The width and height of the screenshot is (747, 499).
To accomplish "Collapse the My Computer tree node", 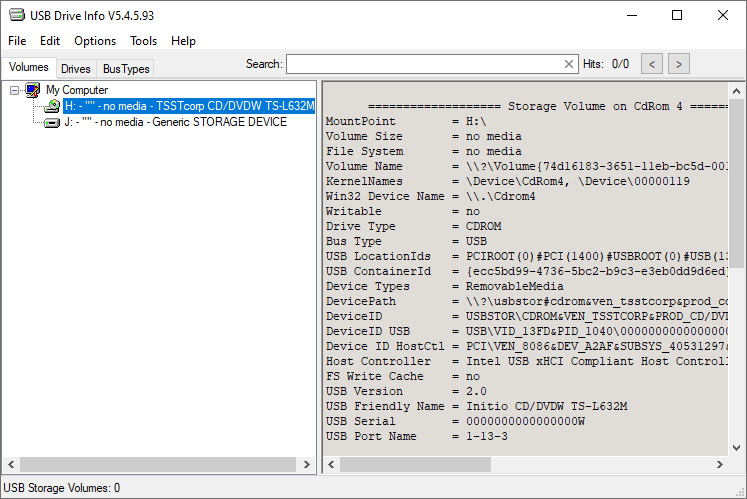I will tap(15, 90).
